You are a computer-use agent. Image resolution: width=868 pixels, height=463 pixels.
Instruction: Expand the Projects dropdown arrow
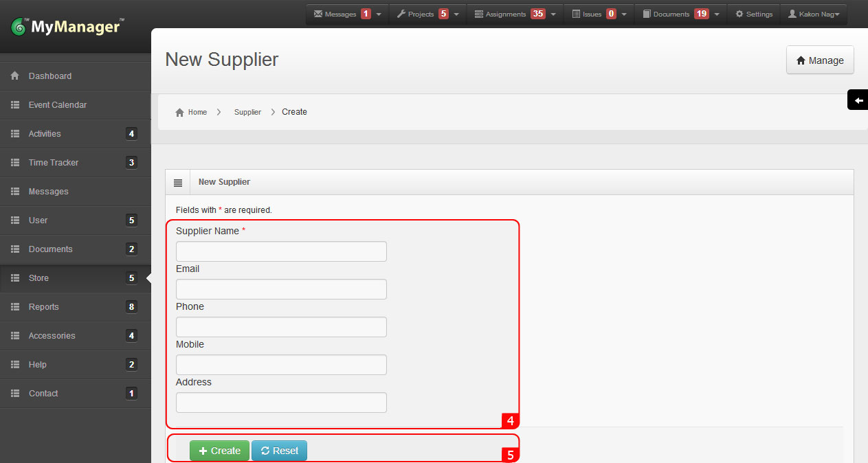pyautogui.click(x=455, y=13)
